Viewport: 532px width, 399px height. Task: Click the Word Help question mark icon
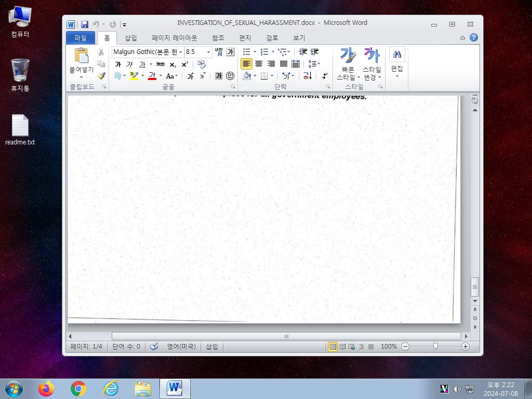click(x=474, y=37)
